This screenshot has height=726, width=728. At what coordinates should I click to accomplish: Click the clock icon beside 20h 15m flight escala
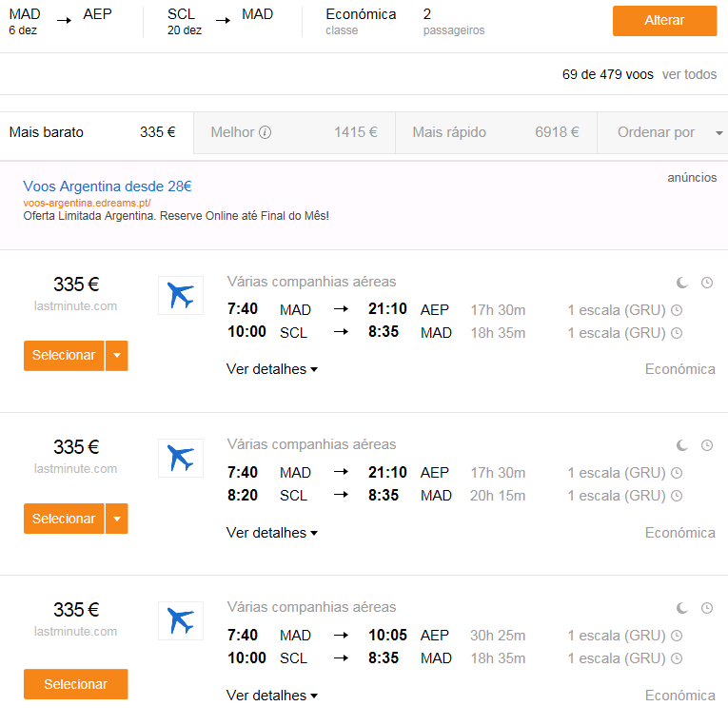pos(677,496)
